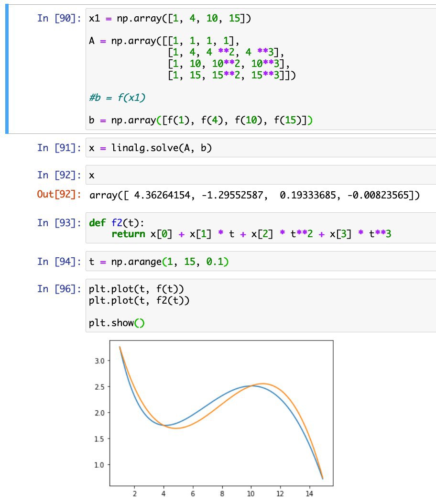This screenshot has height=504, width=436.
Task: Click the In [90] code cell editor
Action: tap(261, 69)
